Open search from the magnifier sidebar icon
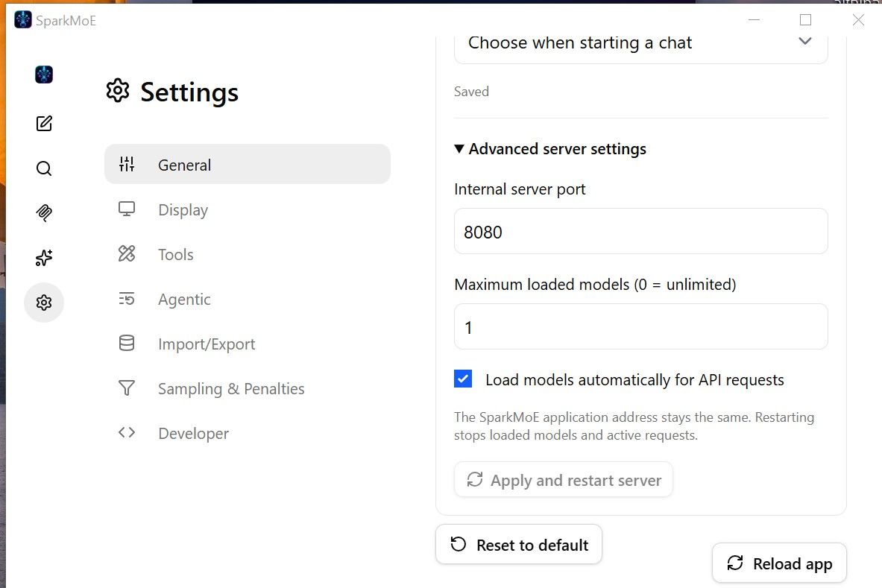 44,168
